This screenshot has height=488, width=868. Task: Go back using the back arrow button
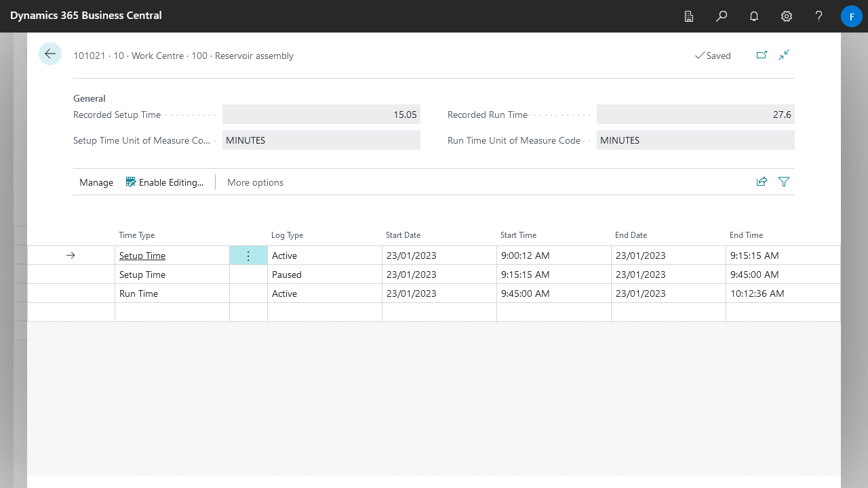point(50,54)
